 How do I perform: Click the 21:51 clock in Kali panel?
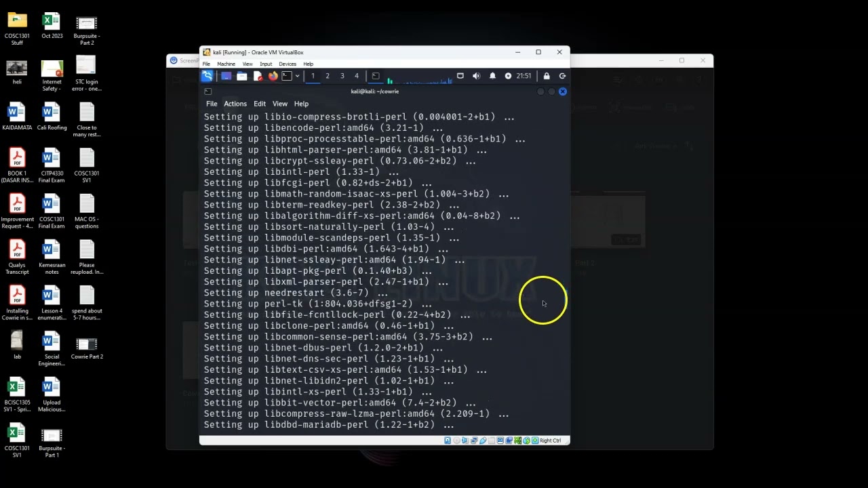524,76
